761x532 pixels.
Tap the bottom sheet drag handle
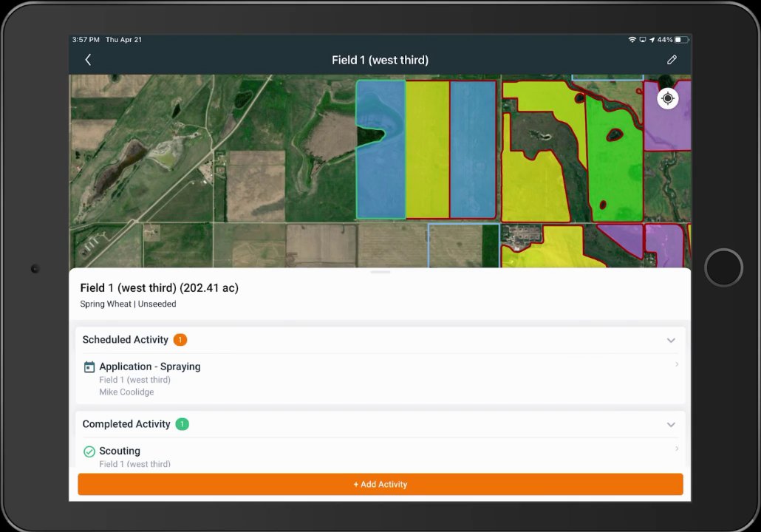click(380, 273)
